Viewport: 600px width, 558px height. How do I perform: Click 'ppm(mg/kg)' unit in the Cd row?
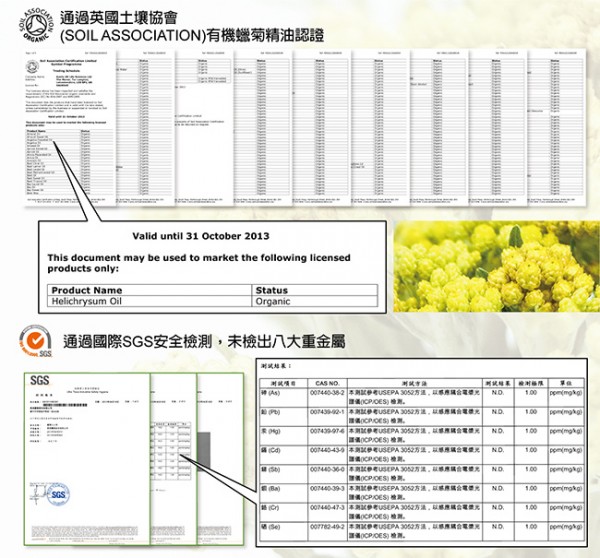(x=566, y=450)
